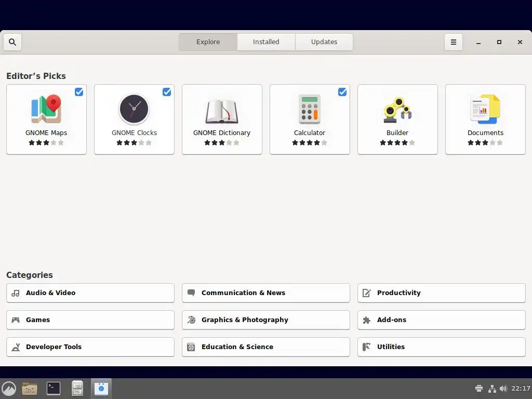Image resolution: width=532 pixels, height=399 pixels.
Task: Open Builder robot arm icon
Action: [397, 110]
